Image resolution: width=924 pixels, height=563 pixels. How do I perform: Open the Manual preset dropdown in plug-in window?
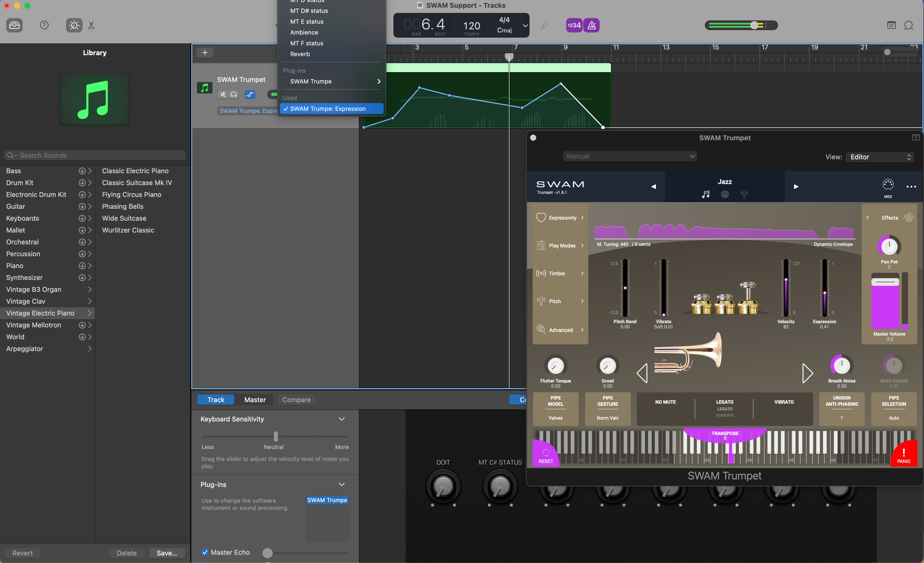pos(630,156)
